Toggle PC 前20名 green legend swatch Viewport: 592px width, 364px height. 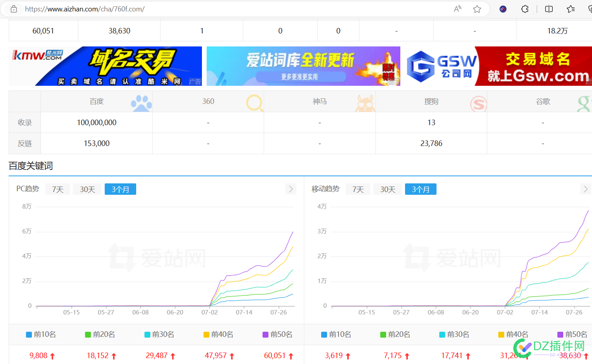click(88, 334)
